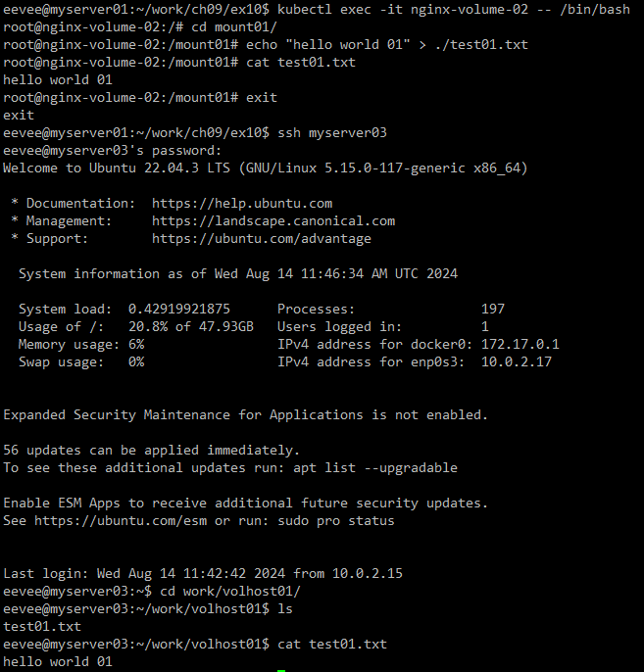
Task: Click the 'System information as of' date line
Action: 238,273
